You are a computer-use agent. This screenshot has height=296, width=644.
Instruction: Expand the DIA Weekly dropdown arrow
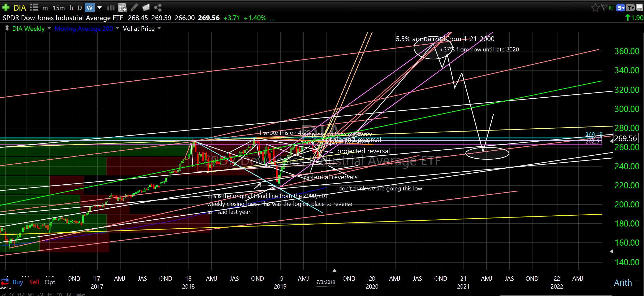pos(49,28)
